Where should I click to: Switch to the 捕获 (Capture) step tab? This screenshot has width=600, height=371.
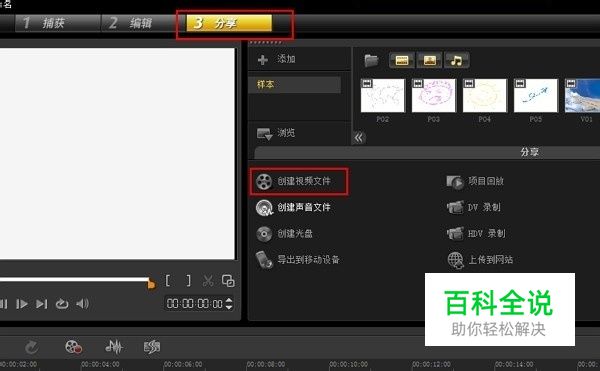pos(57,23)
